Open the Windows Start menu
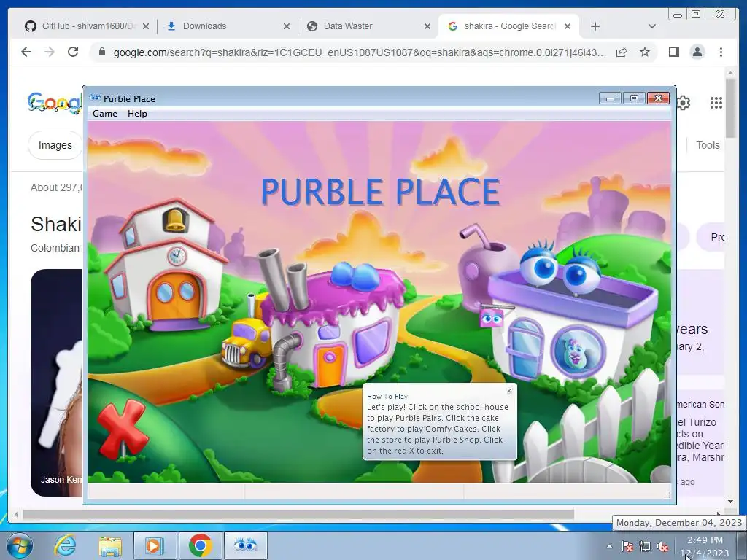The image size is (747, 560). pos(19,545)
